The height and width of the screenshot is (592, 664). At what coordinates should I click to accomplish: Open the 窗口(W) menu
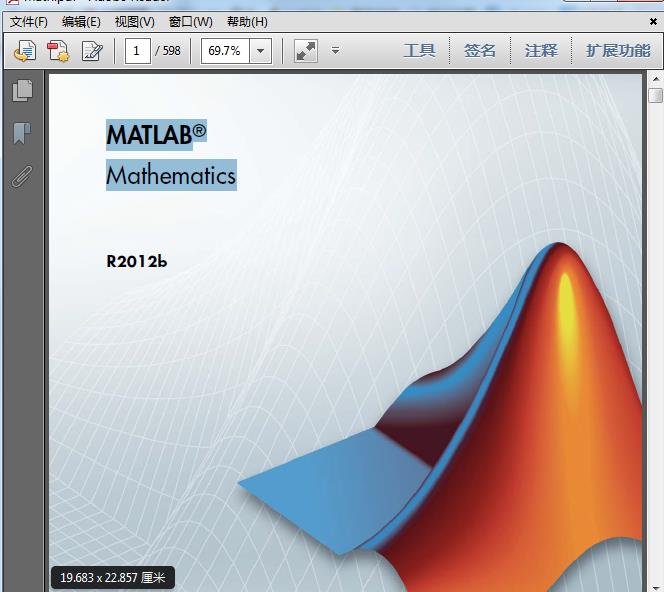[x=190, y=22]
